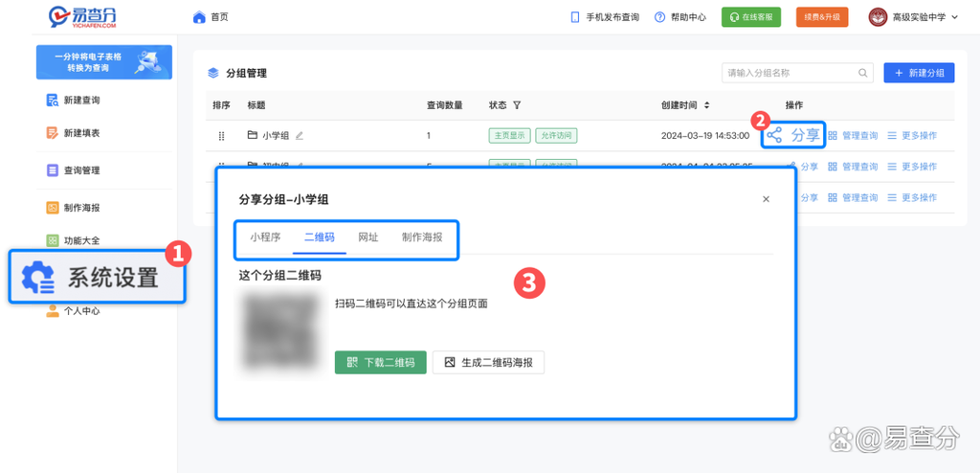Click the 系统设置 gear icon
Viewport: 980px width, 473px height.
click(x=38, y=278)
